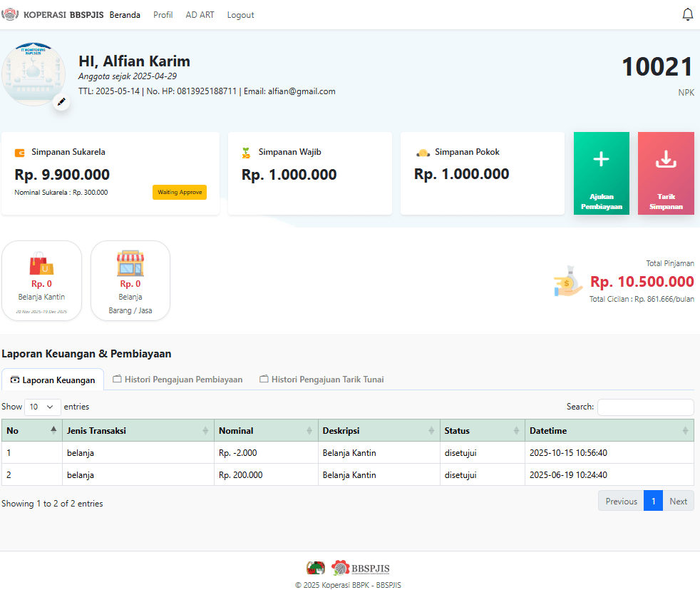Click the green and red footer emblem
The width and height of the screenshot is (700, 590).
click(x=316, y=568)
